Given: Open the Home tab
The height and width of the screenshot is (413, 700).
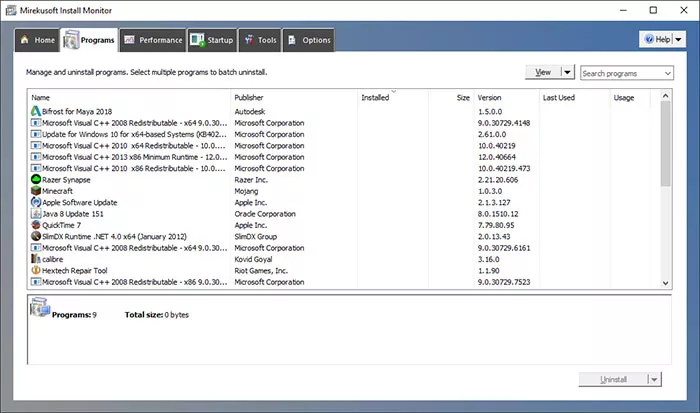Looking at the screenshot, I should tap(37, 40).
